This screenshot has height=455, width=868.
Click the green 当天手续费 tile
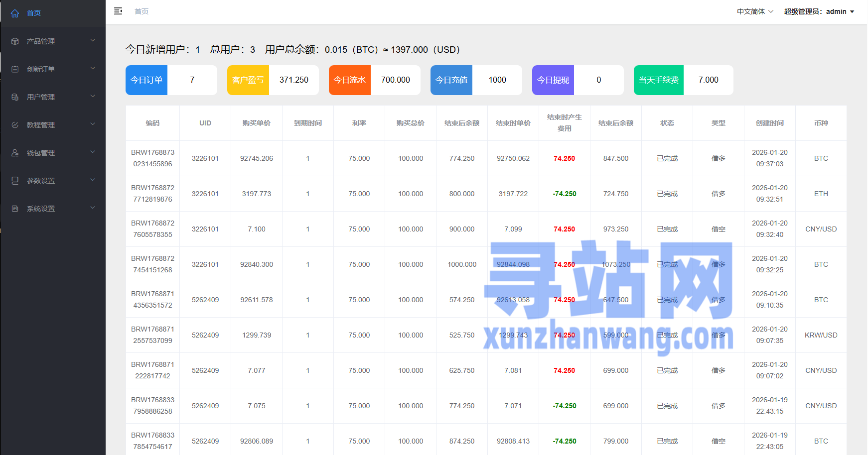click(658, 80)
